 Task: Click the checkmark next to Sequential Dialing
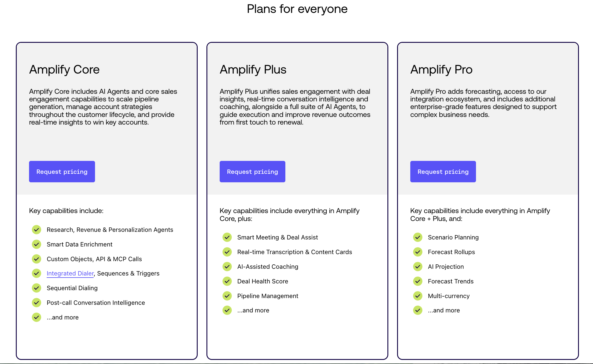[36, 288]
